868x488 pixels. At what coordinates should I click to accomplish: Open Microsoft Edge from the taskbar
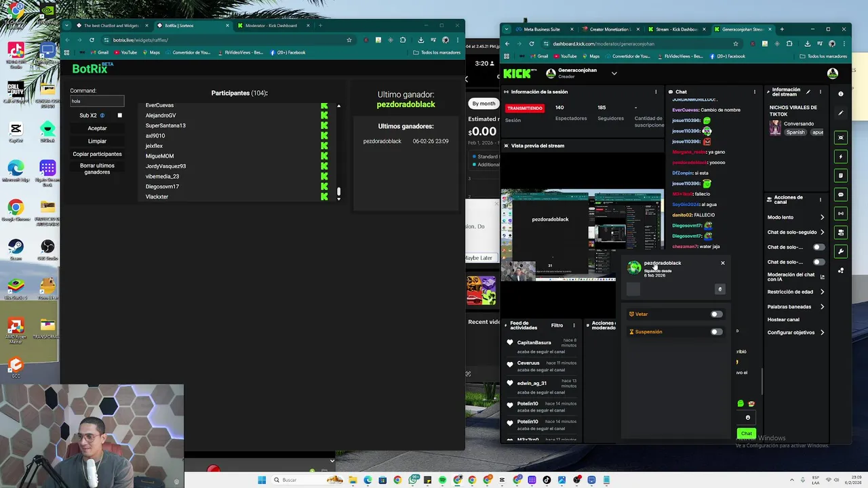point(368,480)
